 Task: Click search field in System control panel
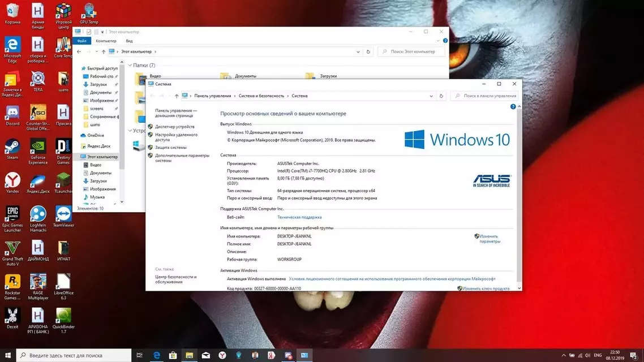(486, 96)
